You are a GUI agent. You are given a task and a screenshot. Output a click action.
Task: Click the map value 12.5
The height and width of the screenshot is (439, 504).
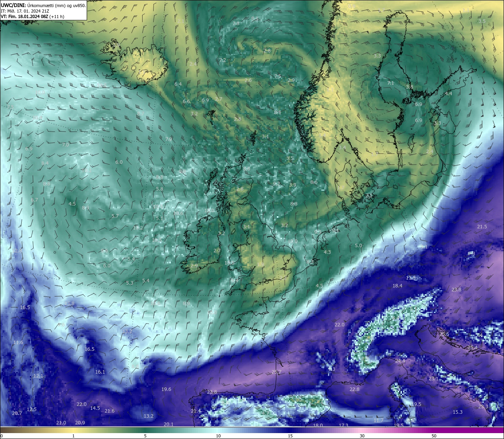[31, 409]
